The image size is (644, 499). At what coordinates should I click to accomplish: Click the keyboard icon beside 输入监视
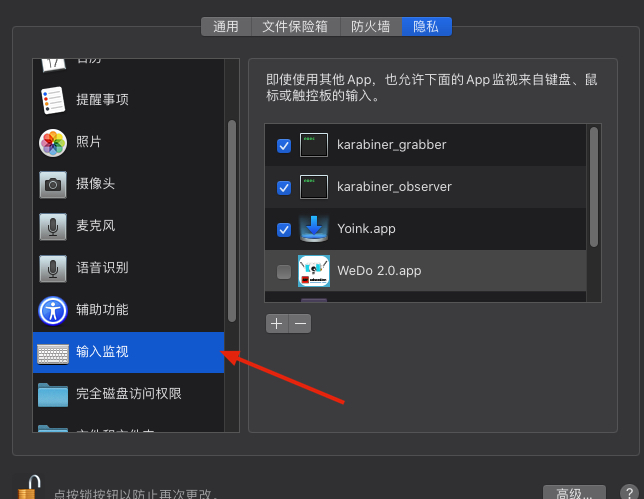(53, 354)
